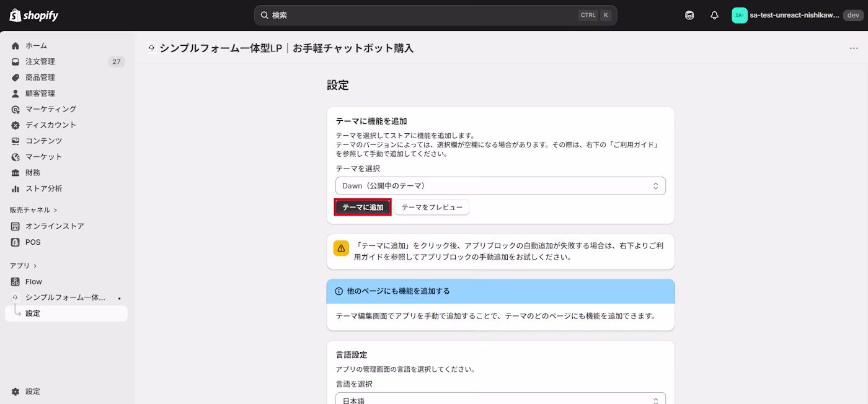Open マーケティング menu item
Image resolution: width=868 pixels, height=404 pixels.
pos(51,109)
